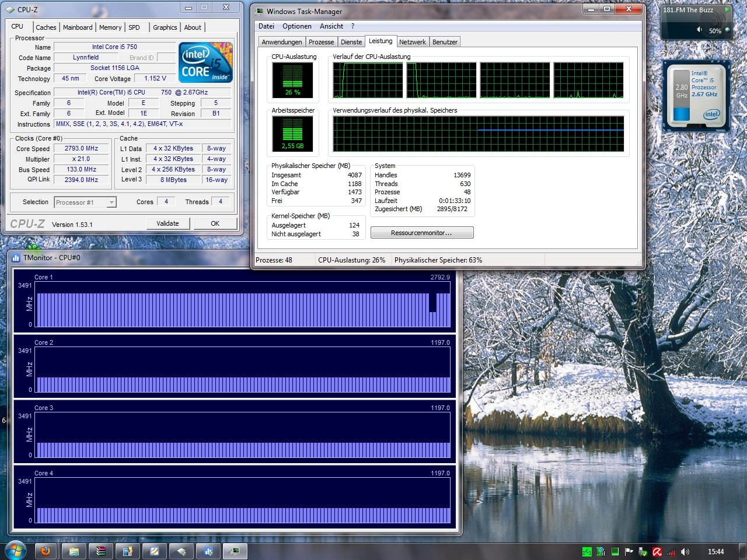Click the Task Manager green grid tray icon
The width and height of the screenshot is (747, 560).
pos(615,551)
